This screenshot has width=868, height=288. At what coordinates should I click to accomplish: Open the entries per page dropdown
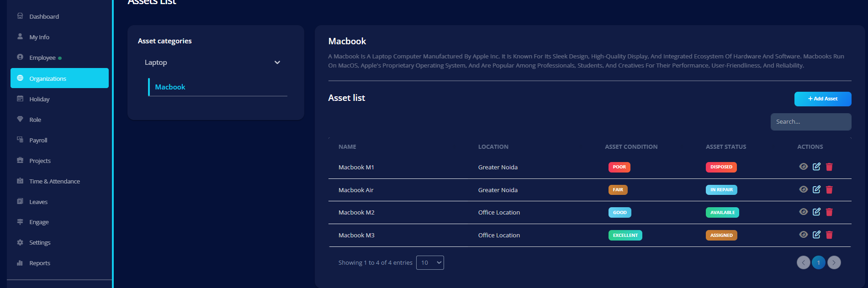click(430, 262)
